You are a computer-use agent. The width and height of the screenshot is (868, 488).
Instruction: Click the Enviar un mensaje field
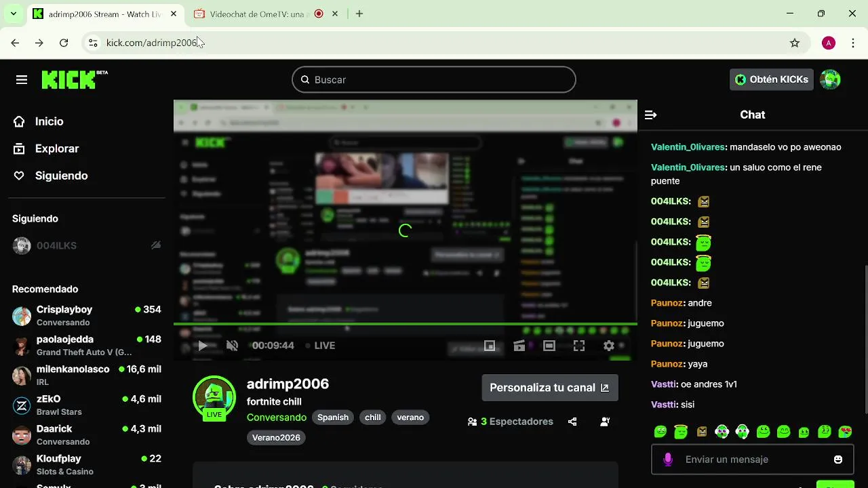click(x=753, y=460)
